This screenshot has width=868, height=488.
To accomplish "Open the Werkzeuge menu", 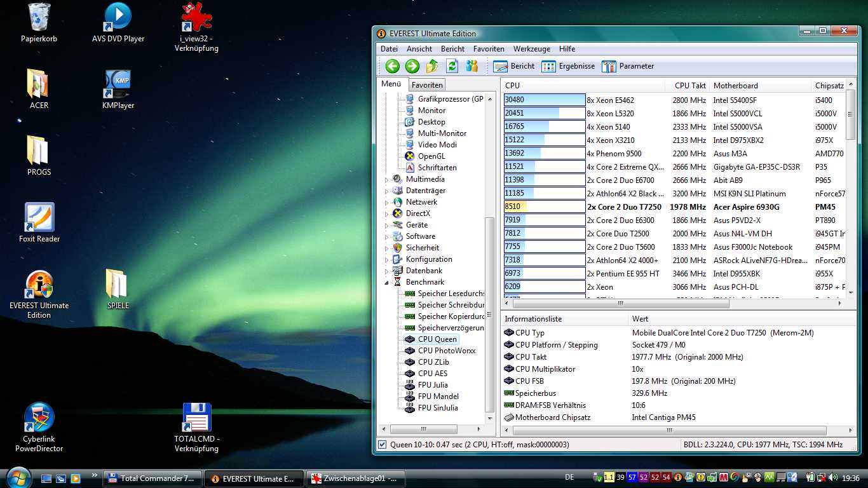I will pyautogui.click(x=532, y=49).
